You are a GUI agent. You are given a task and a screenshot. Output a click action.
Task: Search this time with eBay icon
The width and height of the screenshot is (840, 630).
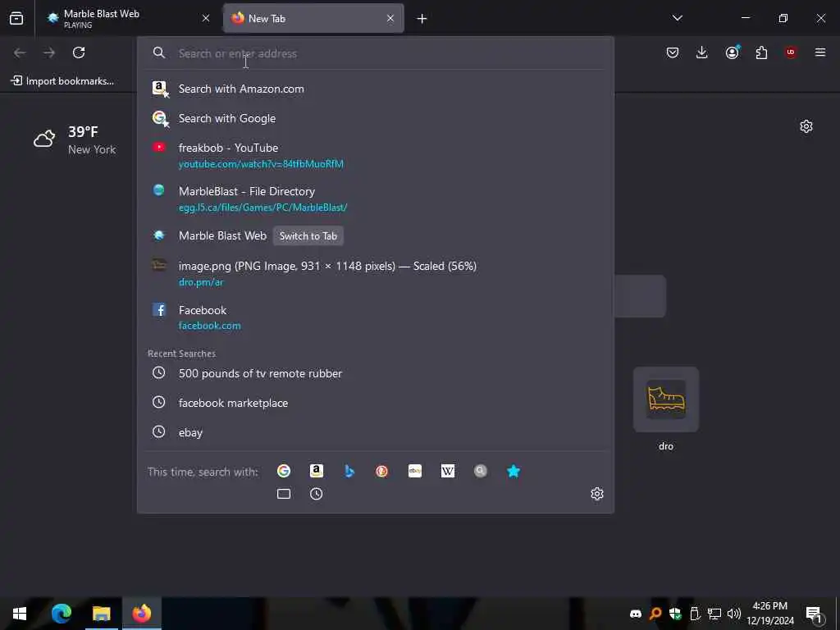pyautogui.click(x=415, y=472)
